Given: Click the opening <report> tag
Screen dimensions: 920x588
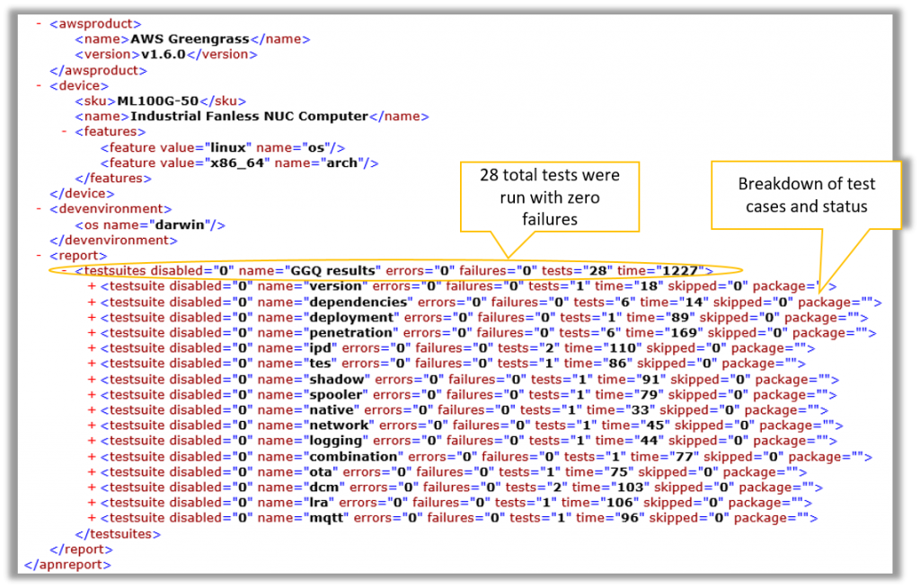Looking at the screenshot, I should pos(79,256).
